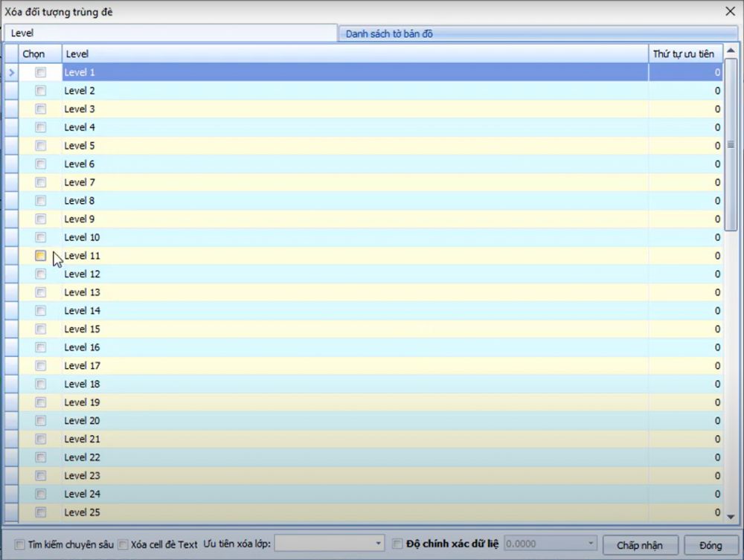Select the Level 18 row
The width and height of the screenshot is (744, 560).
(354, 384)
